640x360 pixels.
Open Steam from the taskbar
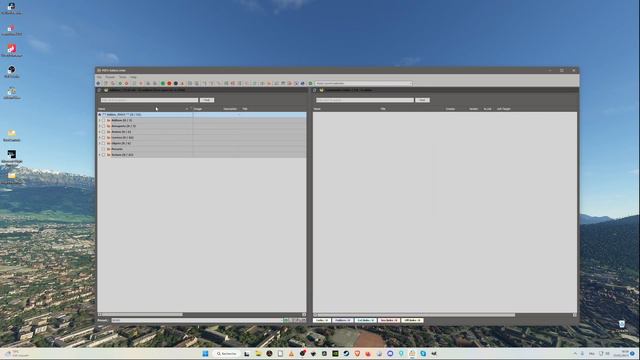click(346, 353)
